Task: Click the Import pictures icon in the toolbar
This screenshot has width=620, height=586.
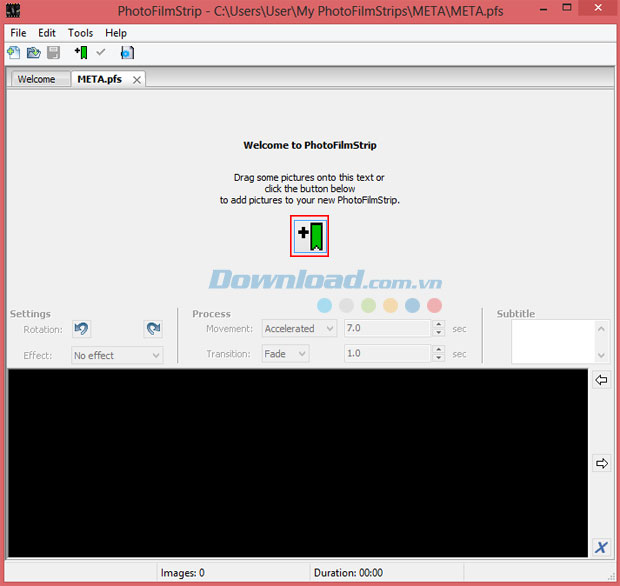Action: pos(81,53)
